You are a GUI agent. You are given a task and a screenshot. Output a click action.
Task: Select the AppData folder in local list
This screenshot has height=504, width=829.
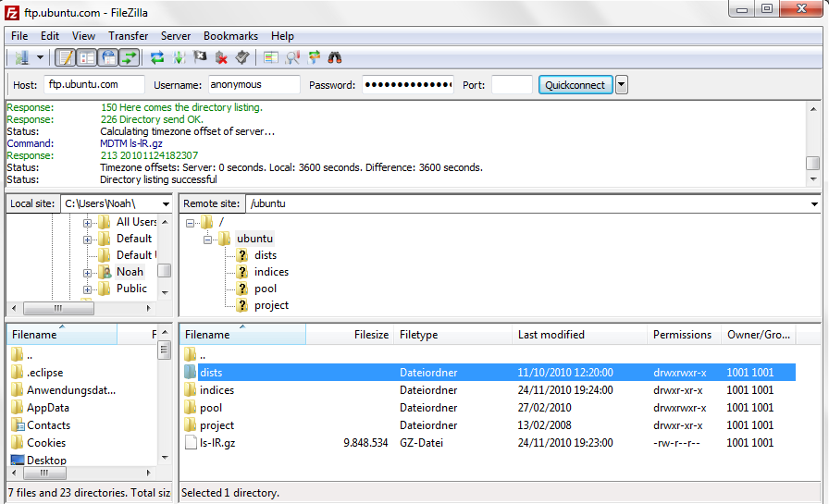47,408
